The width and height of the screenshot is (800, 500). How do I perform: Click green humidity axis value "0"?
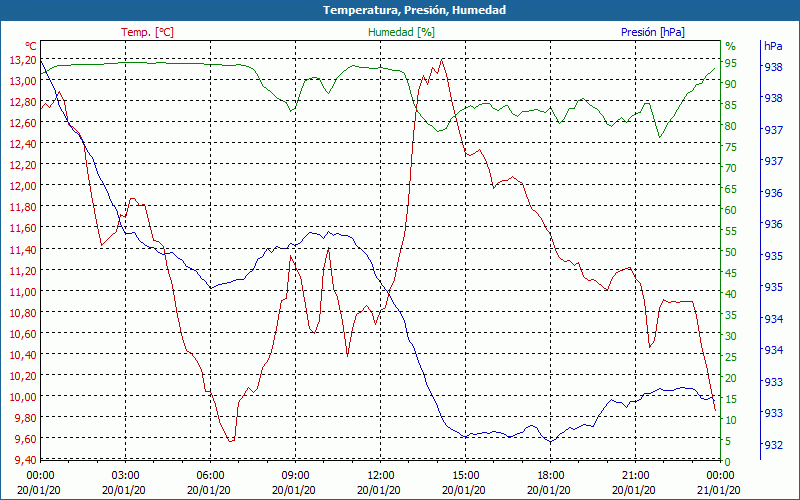pyautogui.click(x=728, y=462)
